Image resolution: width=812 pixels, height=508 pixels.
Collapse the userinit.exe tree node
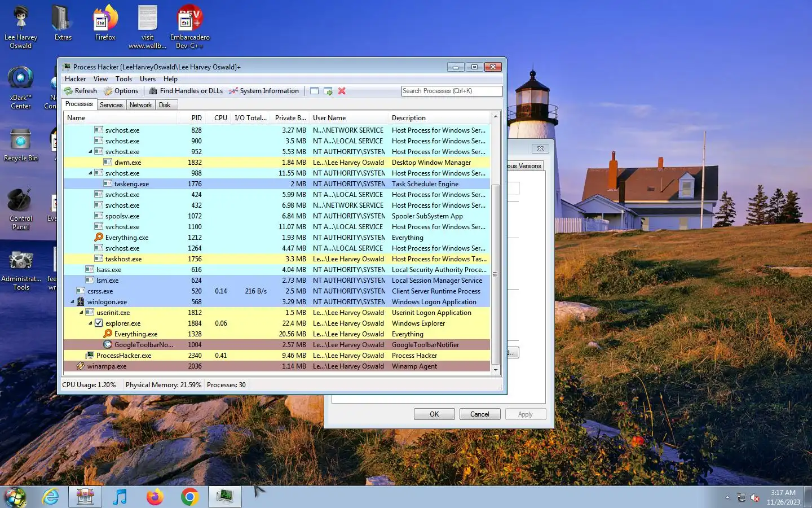coord(81,313)
